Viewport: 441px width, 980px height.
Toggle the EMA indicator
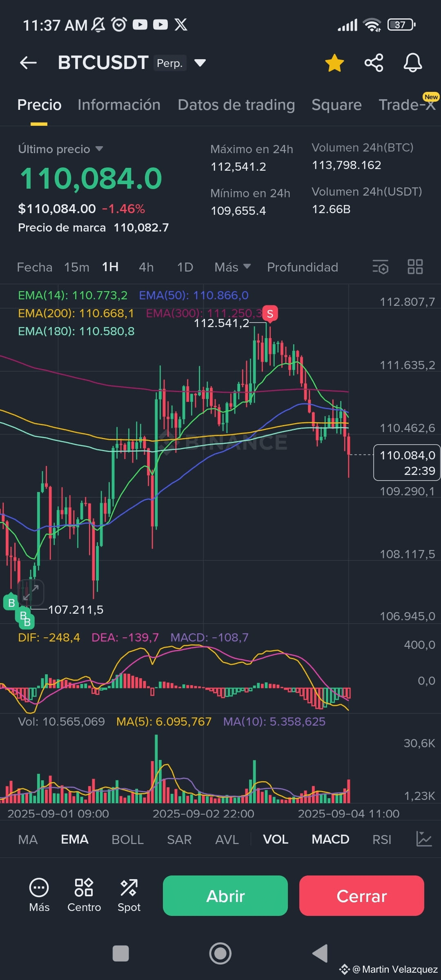(x=75, y=840)
